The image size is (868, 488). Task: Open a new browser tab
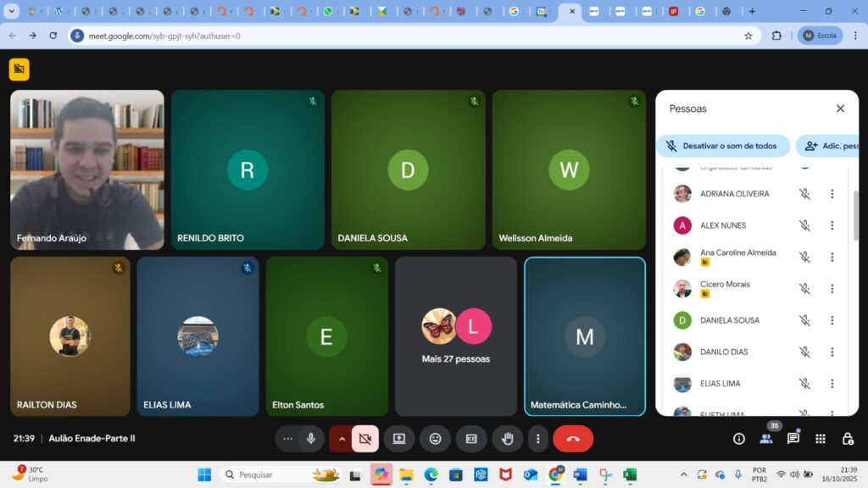tap(751, 12)
